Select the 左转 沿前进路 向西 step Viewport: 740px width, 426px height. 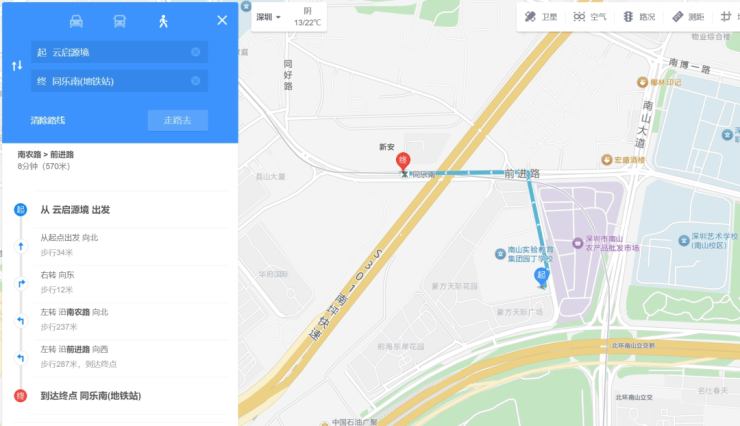coord(131,357)
